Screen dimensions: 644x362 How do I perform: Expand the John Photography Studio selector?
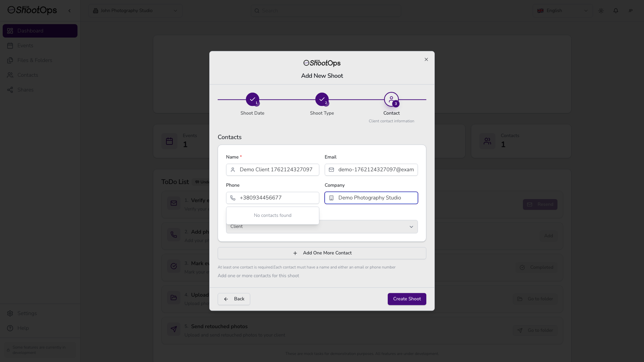pyautogui.click(x=135, y=11)
